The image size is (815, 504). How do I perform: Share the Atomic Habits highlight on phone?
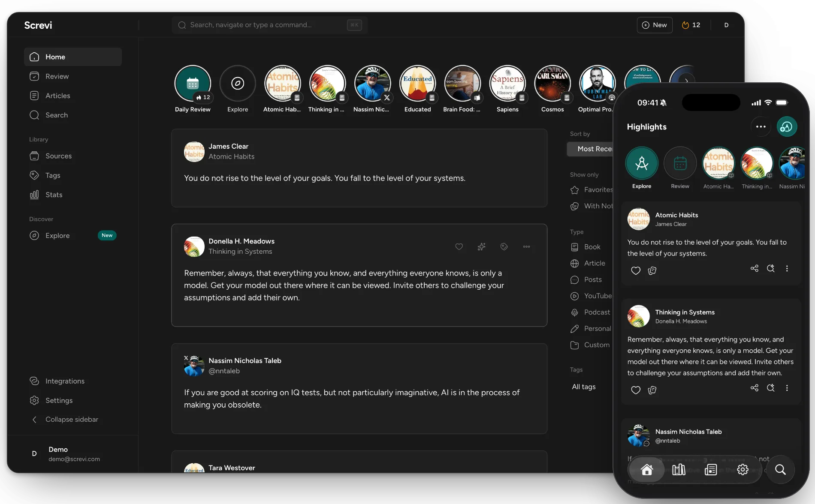pos(755,268)
